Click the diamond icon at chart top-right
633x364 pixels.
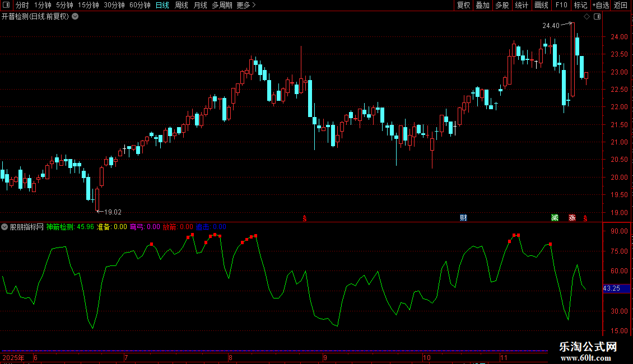pyautogui.click(x=587, y=17)
